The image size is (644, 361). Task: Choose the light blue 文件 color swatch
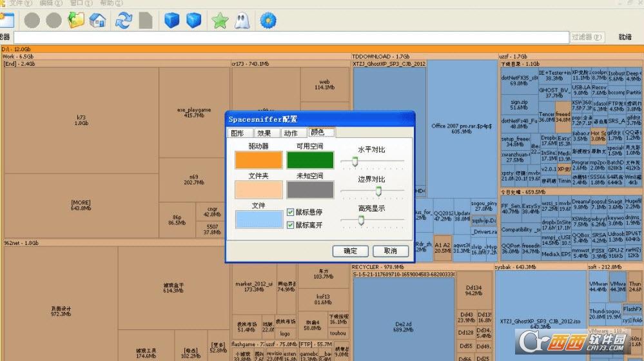(259, 219)
